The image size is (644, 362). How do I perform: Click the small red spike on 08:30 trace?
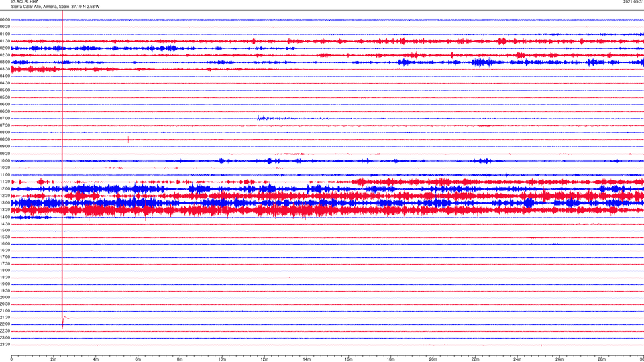(x=129, y=139)
